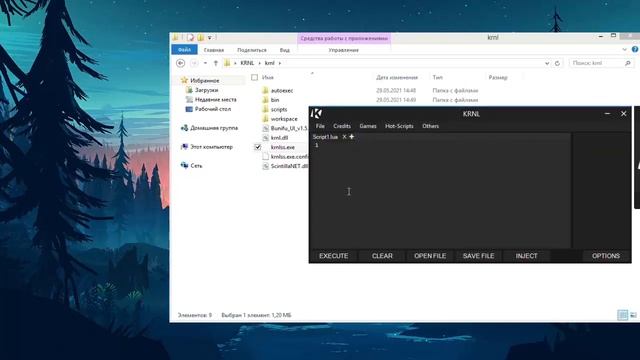This screenshot has height=360, width=640.
Task: Go forward in File Explorer
Action: [x=194, y=63]
